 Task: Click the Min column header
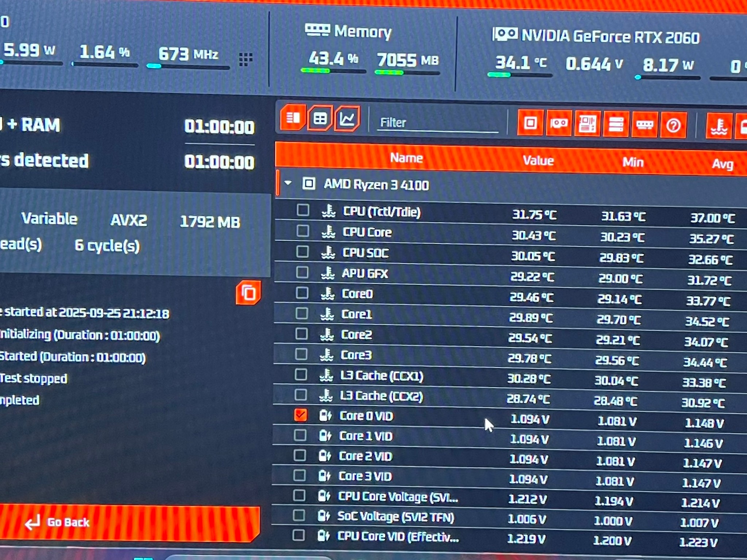click(633, 162)
